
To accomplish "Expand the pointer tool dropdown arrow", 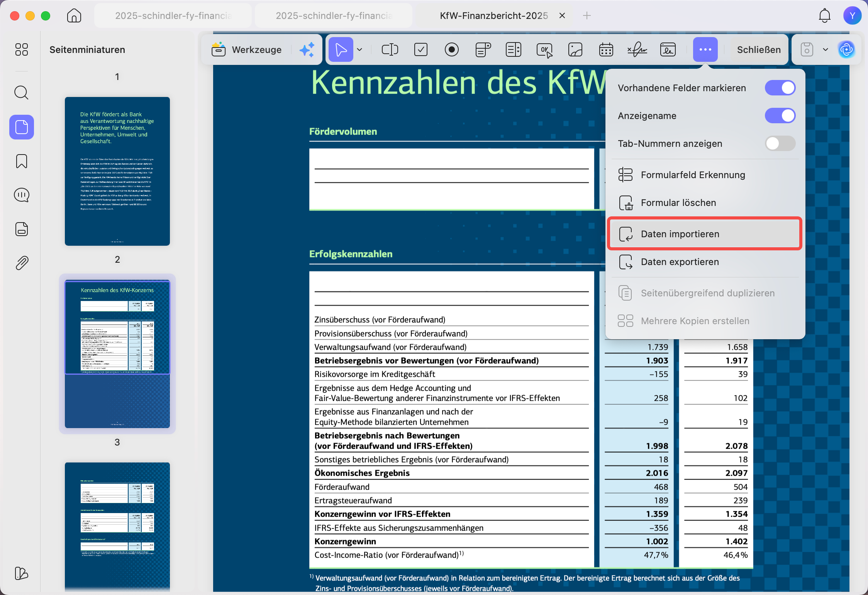I will 359,49.
